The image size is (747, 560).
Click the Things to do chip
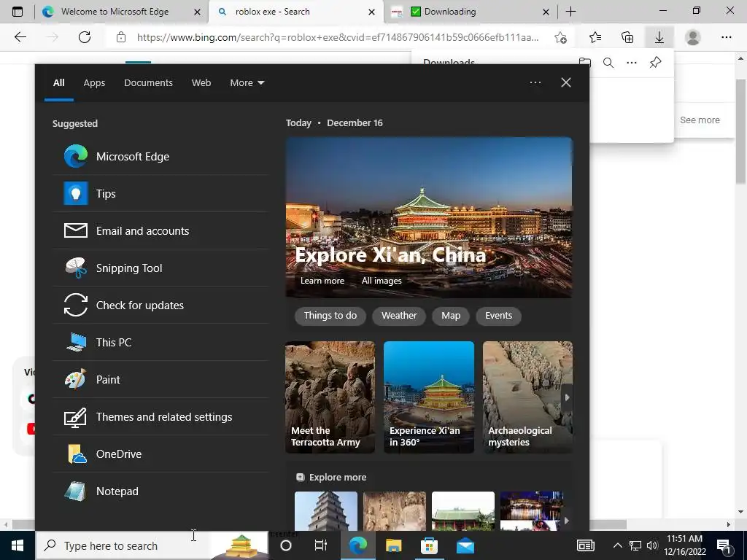330,316
